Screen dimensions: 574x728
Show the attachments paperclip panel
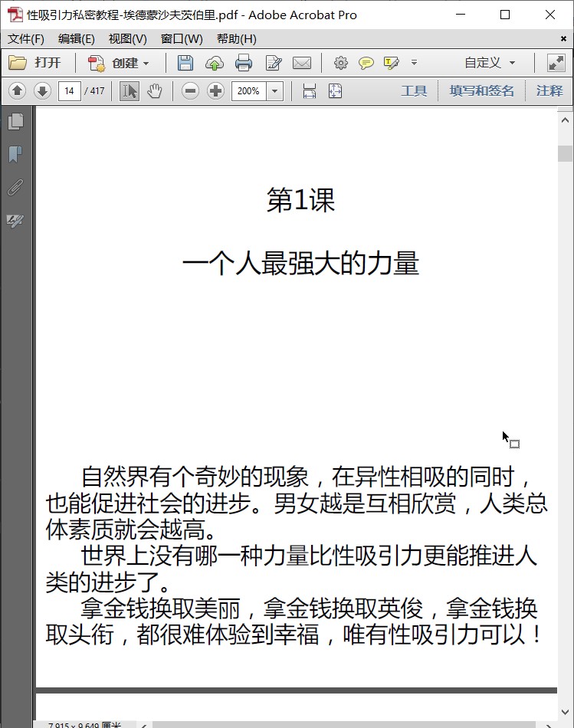pyautogui.click(x=15, y=188)
